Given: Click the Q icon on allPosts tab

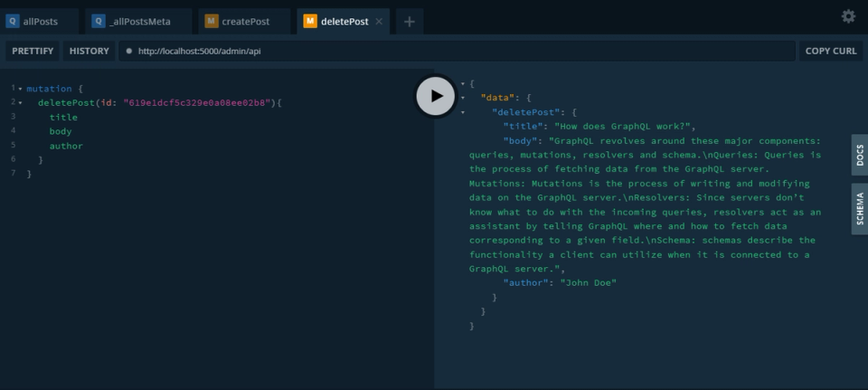Looking at the screenshot, I should click(x=12, y=22).
